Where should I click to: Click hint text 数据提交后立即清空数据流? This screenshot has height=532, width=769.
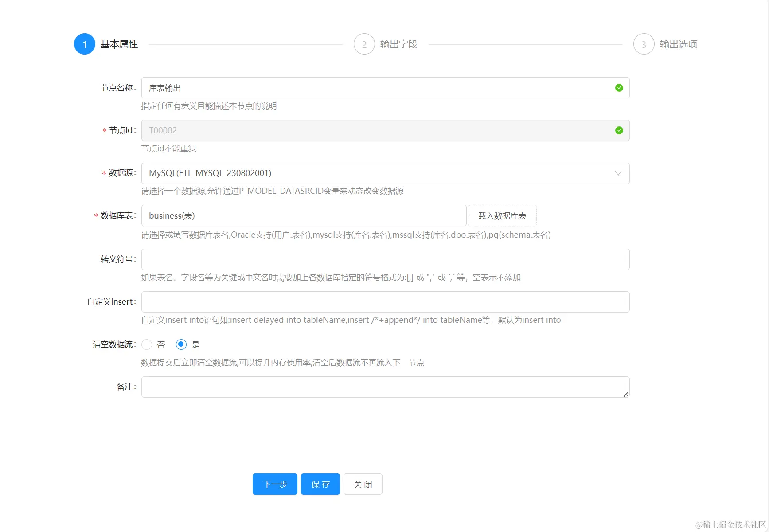tap(283, 363)
